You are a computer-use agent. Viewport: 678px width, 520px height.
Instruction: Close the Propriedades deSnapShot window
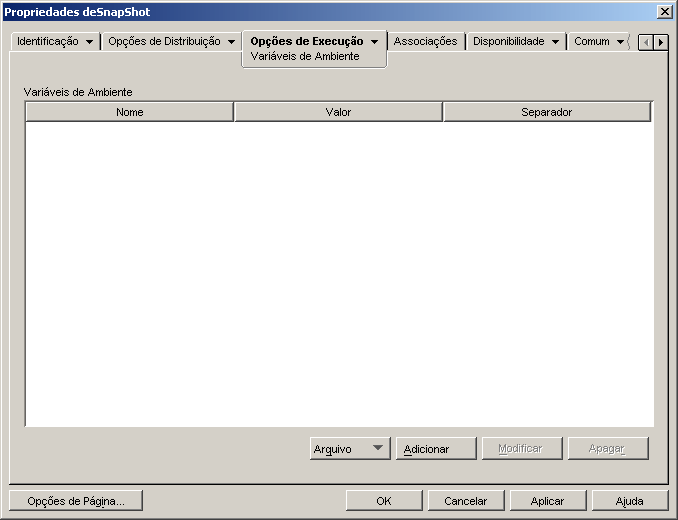pos(664,12)
